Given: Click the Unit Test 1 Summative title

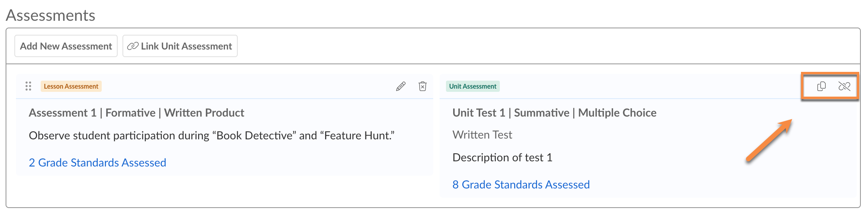Looking at the screenshot, I should click(554, 113).
